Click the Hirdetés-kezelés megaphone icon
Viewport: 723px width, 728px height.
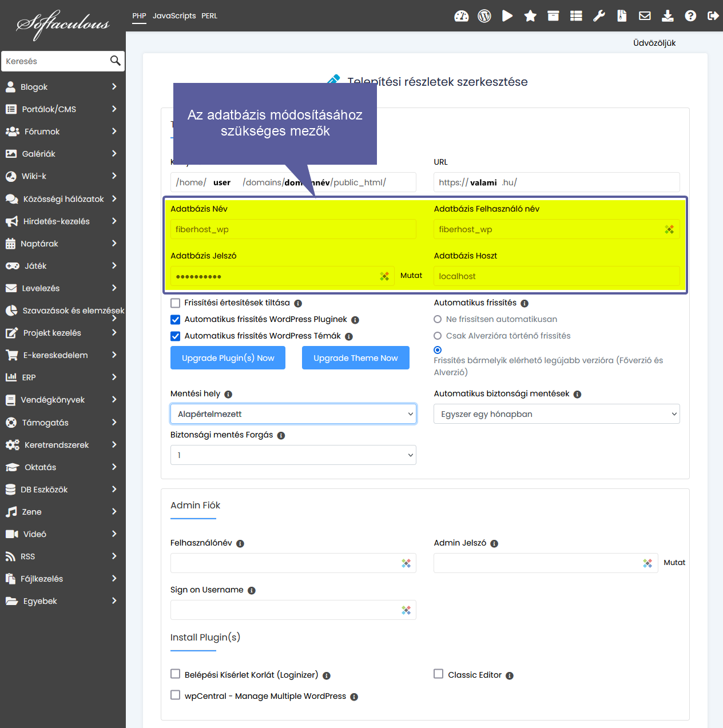11,221
